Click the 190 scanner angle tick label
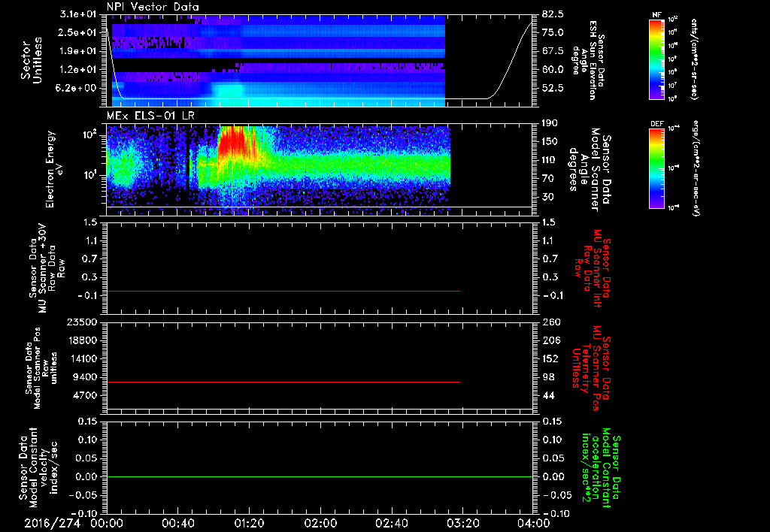 (550, 123)
